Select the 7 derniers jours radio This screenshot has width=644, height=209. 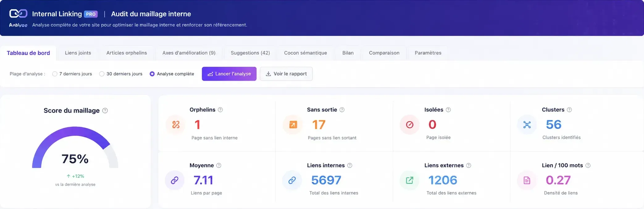[55, 74]
